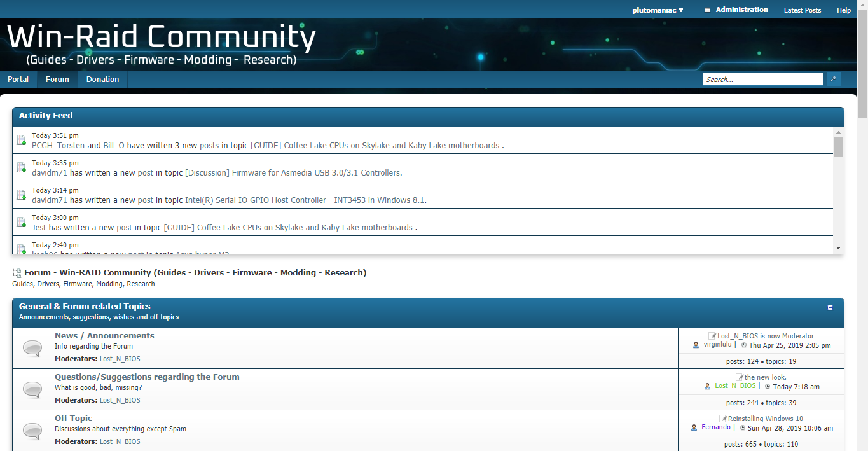Open last post 'the new look.'

tap(766, 378)
